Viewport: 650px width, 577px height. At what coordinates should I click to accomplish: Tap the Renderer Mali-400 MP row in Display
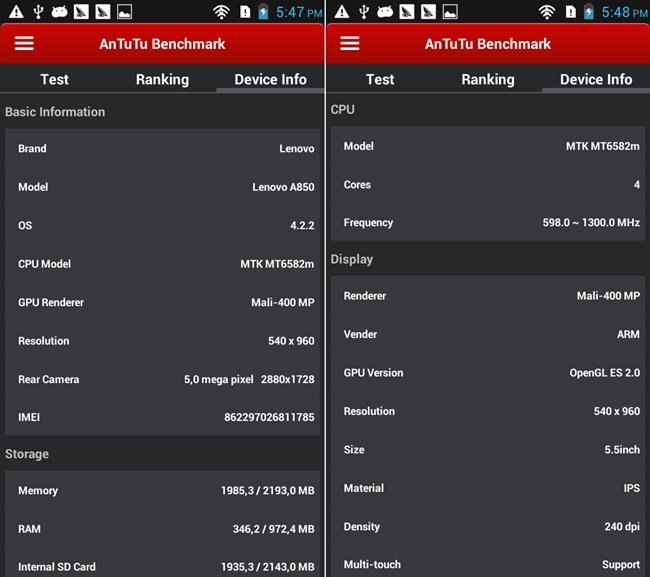488,296
